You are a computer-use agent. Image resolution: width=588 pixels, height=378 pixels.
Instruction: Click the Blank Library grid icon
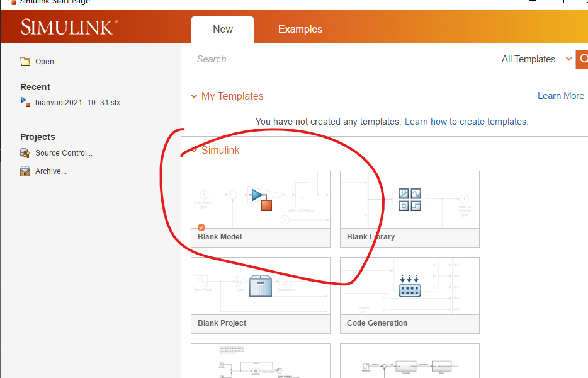pyautogui.click(x=409, y=199)
